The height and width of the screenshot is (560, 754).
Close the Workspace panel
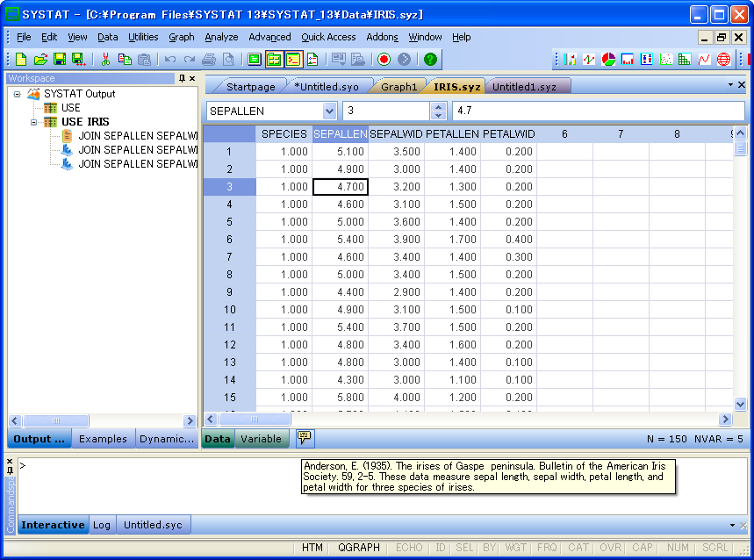pyautogui.click(x=192, y=78)
